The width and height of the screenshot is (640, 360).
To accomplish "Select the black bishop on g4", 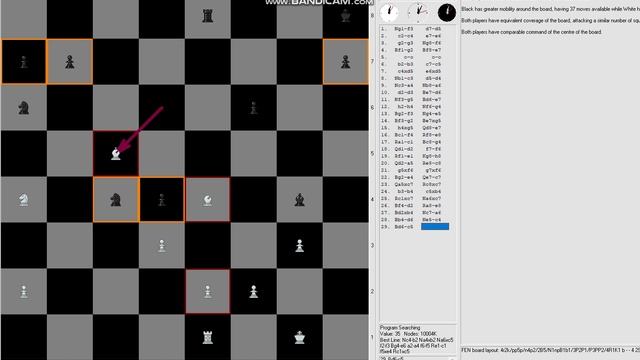I will click(300, 200).
